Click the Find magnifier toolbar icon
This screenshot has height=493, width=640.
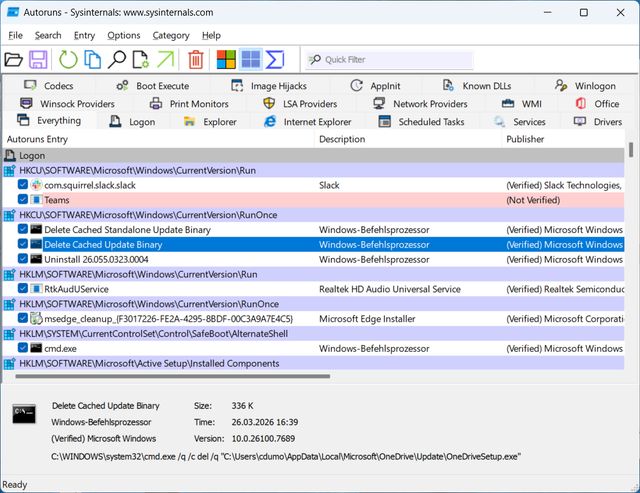(x=117, y=60)
